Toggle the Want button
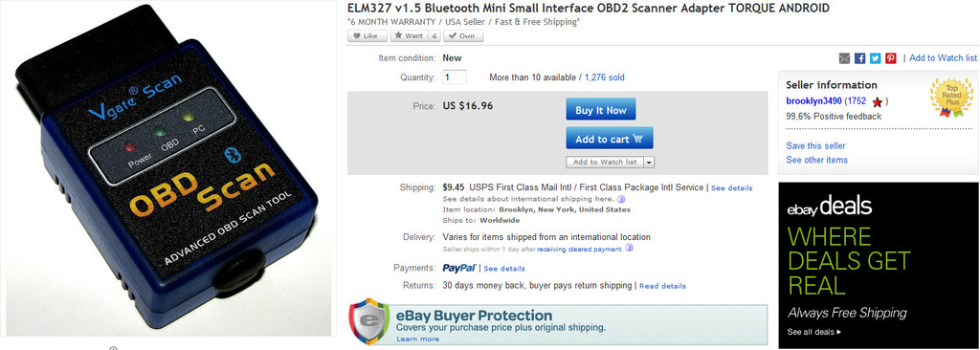 [415, 36]
